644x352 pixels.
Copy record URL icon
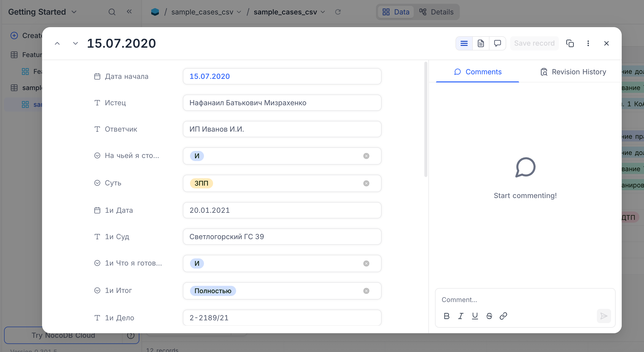[x=570, y=43]
